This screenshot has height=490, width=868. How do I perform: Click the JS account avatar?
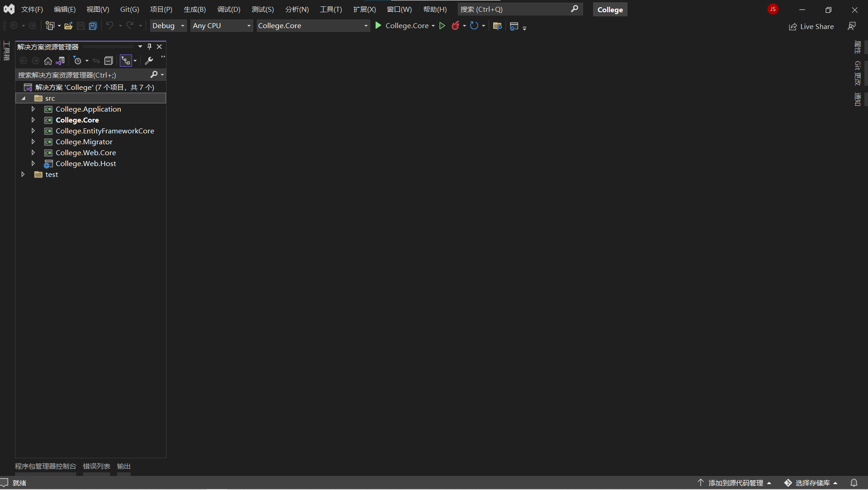pyautogui.click(x=773, y=9)
